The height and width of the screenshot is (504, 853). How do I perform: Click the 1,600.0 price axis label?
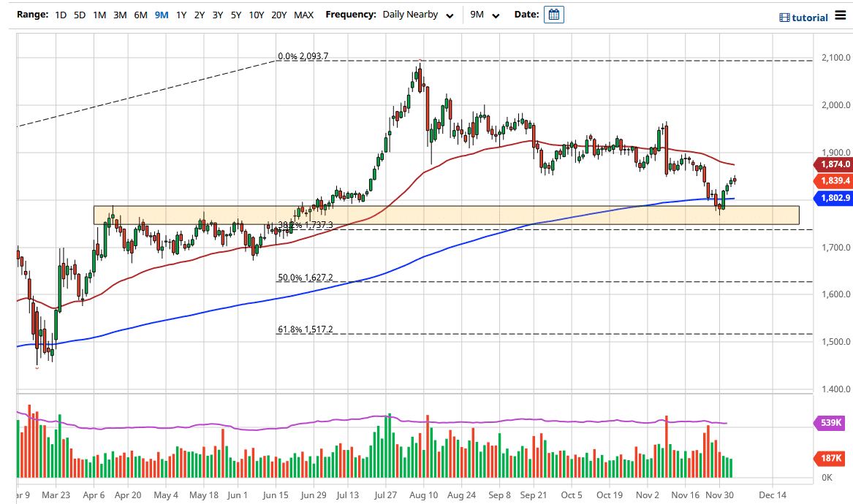(835, 294)
